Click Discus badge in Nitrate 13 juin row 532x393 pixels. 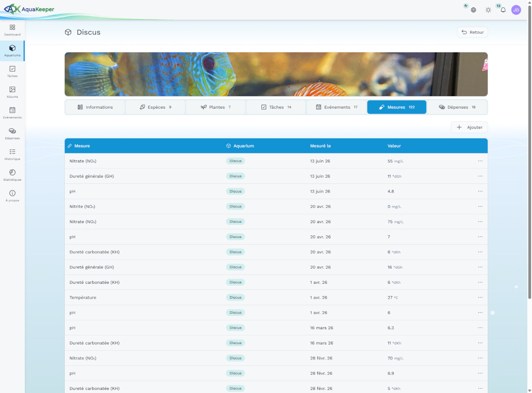pyautogui.click(x=235, y=161)
